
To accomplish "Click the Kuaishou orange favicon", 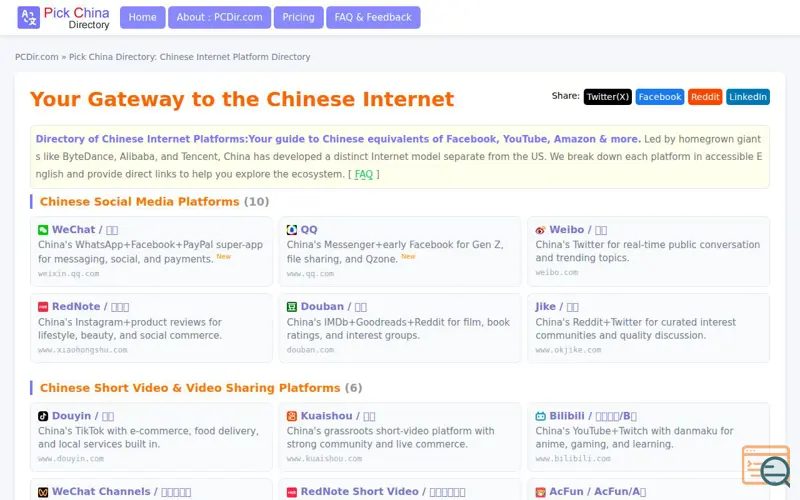I will click(291, 416).
